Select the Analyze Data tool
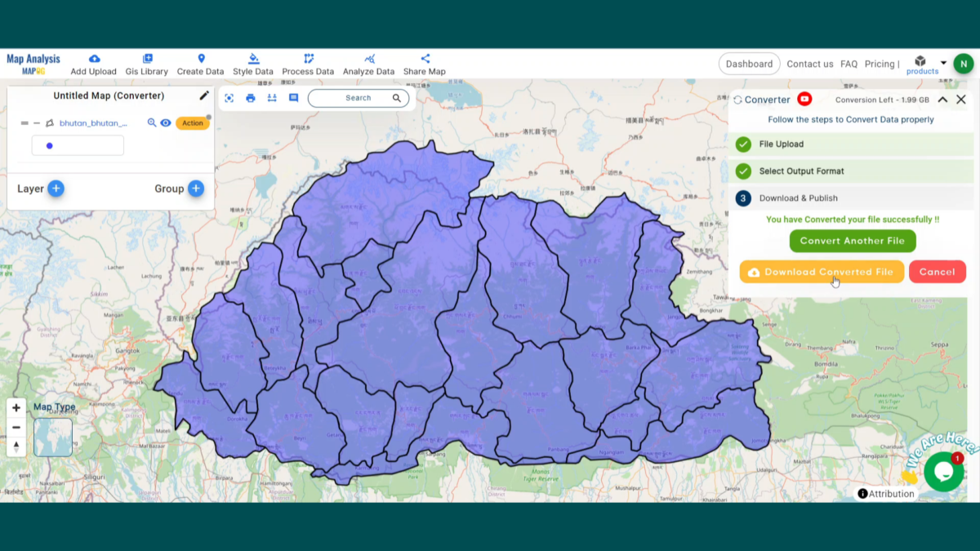 369,63
